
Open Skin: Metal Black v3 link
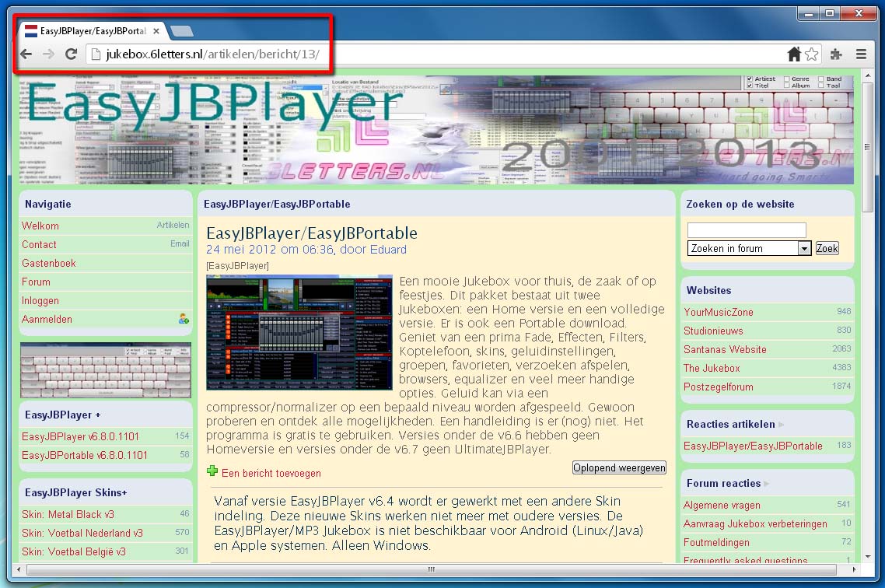pyautogui.click(x=68, y=515)
